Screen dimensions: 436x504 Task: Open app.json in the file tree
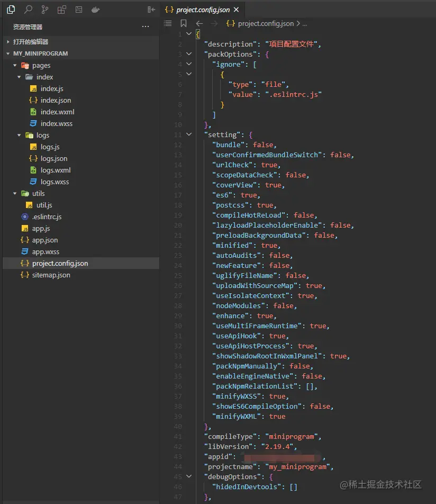(x=45, y=240)
